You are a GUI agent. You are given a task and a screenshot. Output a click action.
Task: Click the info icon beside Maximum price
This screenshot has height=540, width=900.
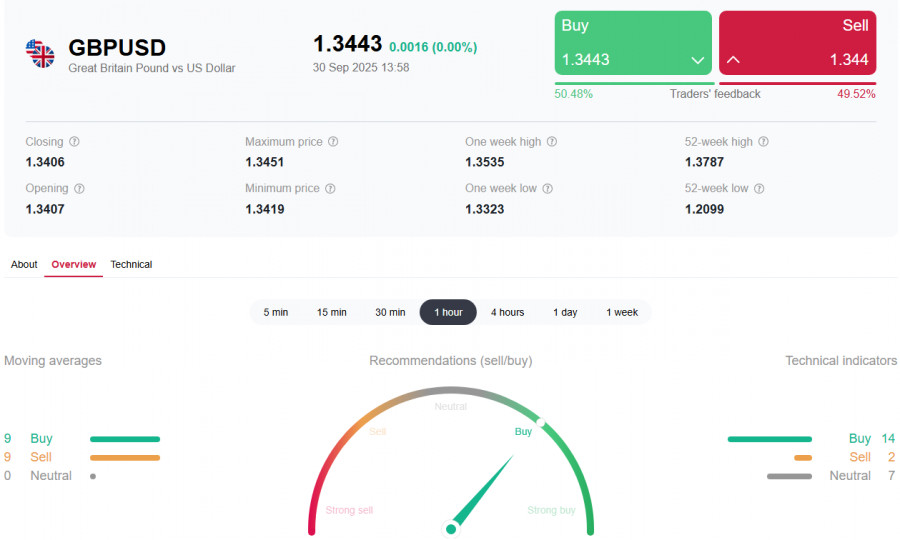tap(333, 142)
